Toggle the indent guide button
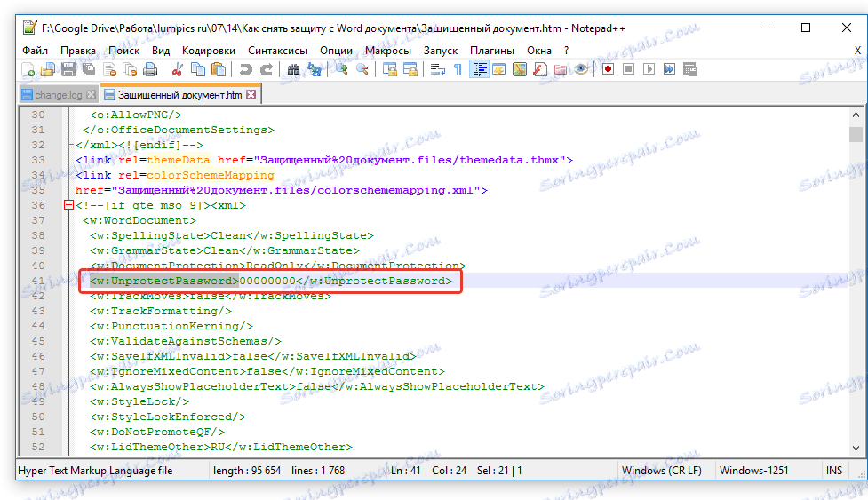The height and width of the screenshot is (500, 868). tap(480, 69)
